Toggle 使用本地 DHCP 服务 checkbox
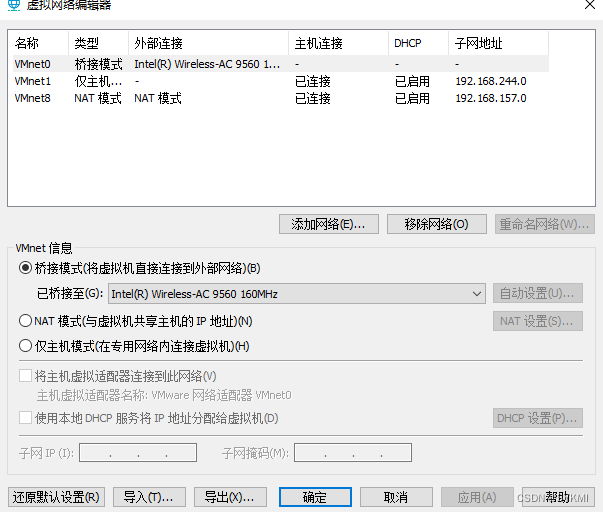The image size is (603, 512). point(25,417)
